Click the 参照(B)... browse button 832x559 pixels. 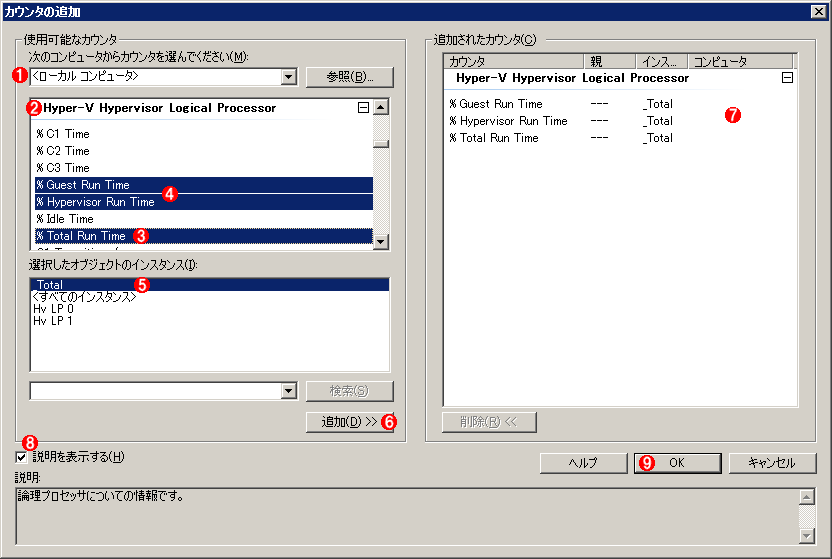[350, 77]
